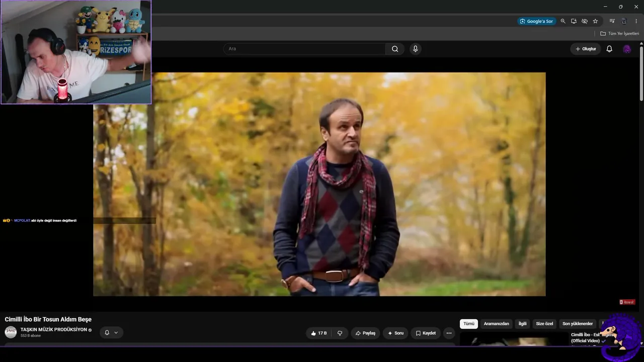Start voice search with the microphone icon

415,49
